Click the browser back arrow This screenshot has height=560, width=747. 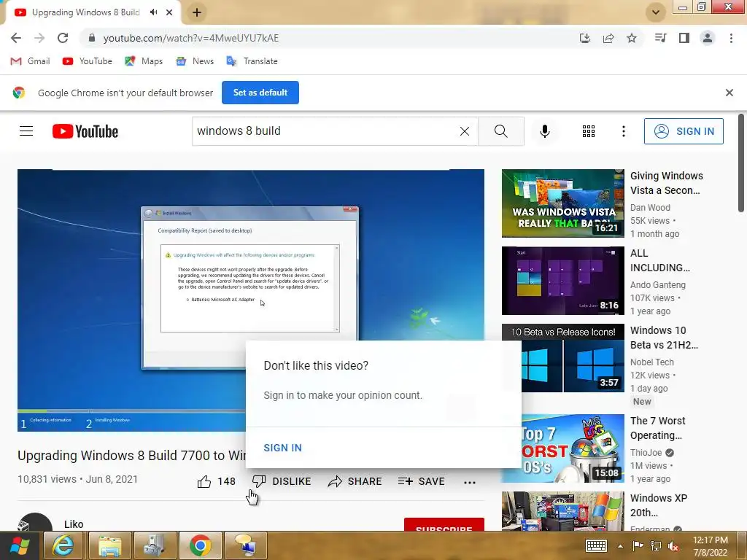[x=16, y=38]
